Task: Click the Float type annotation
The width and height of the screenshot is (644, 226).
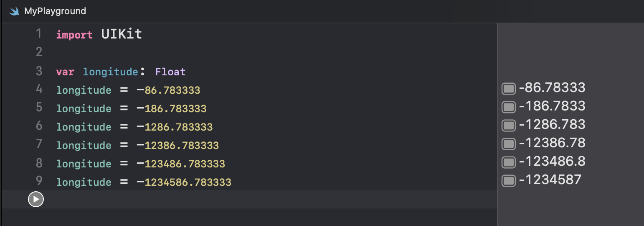Action: pos(170,72)
